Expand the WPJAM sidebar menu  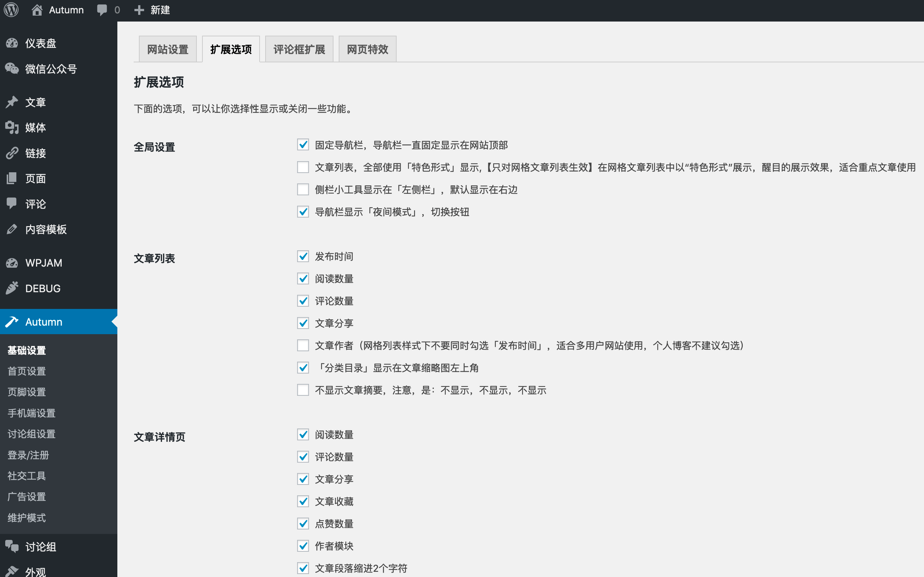pos(43,263)
